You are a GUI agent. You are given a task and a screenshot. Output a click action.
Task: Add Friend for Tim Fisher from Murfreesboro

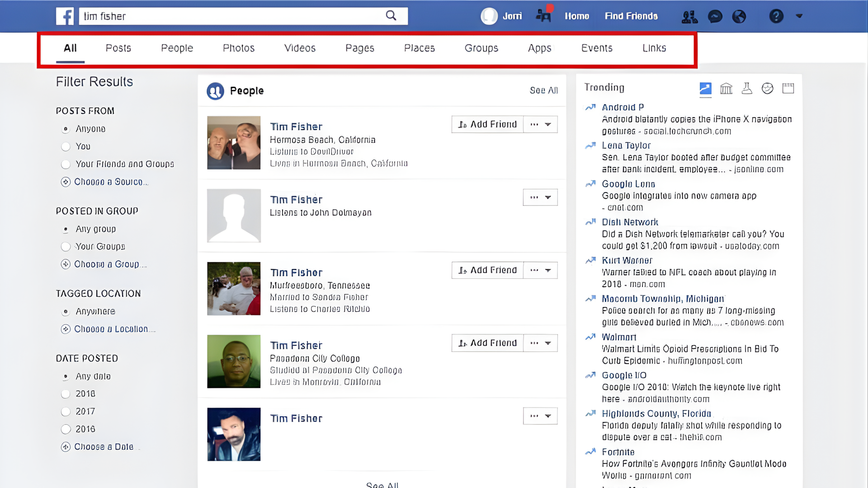(487, 270)
